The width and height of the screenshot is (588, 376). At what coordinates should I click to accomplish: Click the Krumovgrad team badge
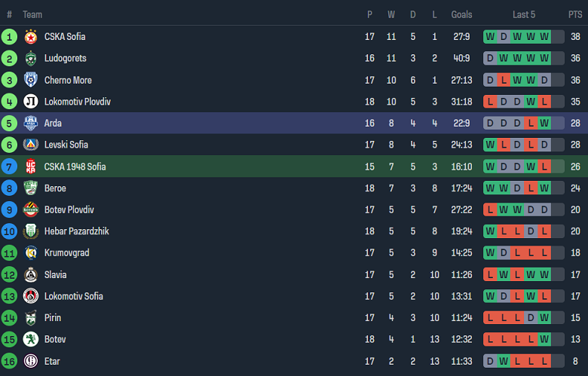(31, 253)
